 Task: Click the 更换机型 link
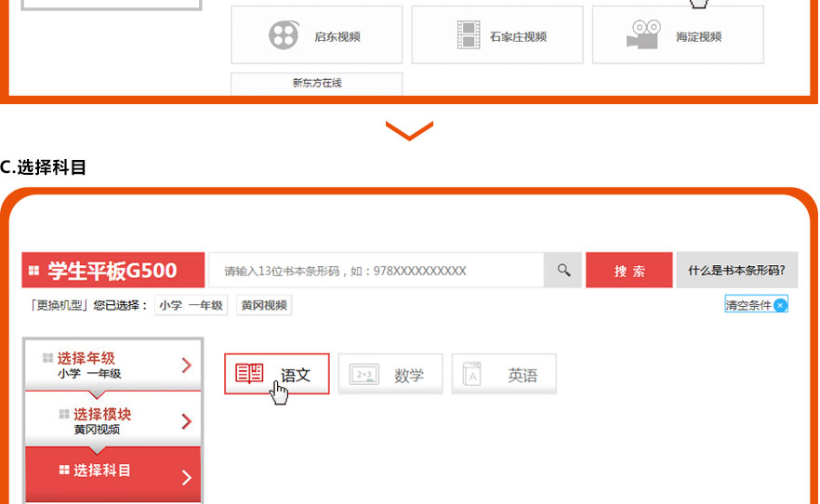[x=59, y=305]
